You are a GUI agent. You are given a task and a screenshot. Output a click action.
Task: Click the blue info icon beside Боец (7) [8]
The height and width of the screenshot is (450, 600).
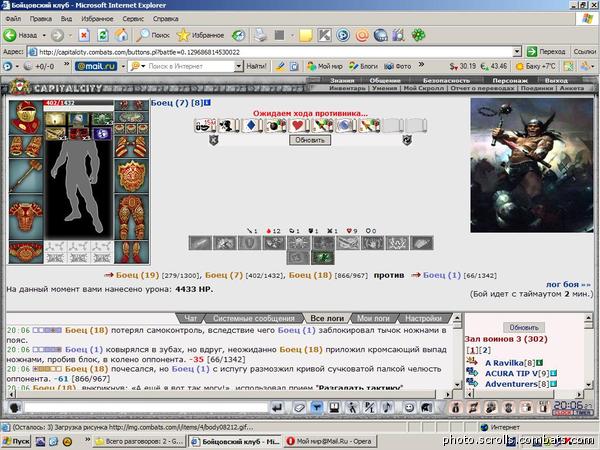point(207,103)
